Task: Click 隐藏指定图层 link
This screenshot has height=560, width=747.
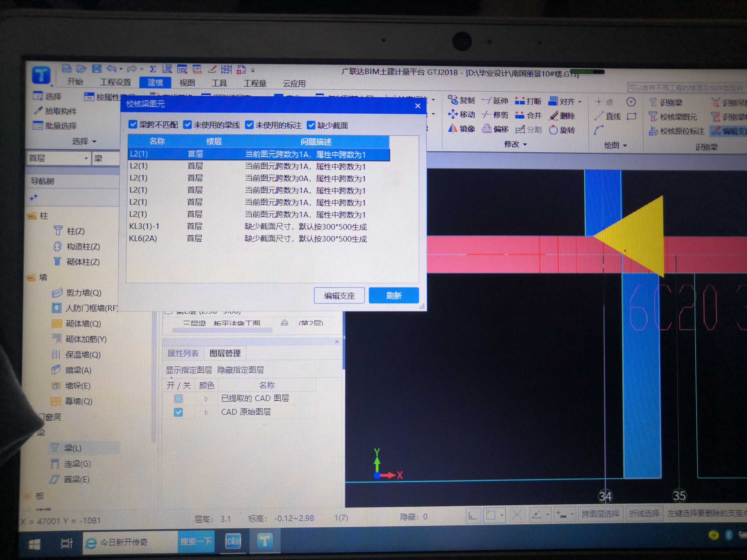Action: pos(241,370)
